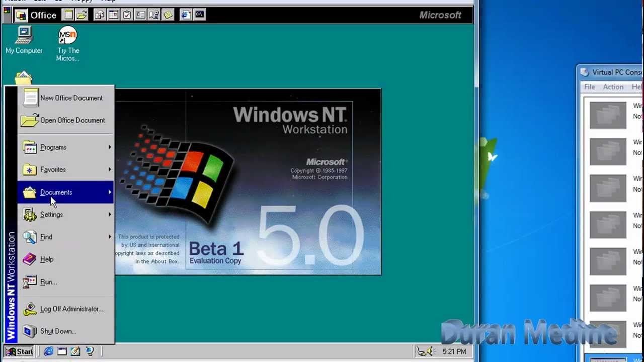Image resolution: width=644 pixels, height=362 pixels.
Task: Click the New Office Document icon in Office bar
Action: coord(68,15)
